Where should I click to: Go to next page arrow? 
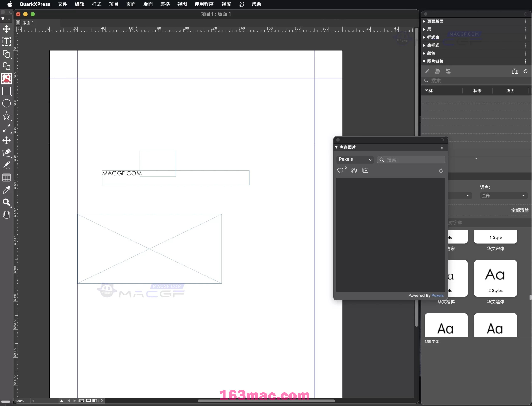(75, 401)
